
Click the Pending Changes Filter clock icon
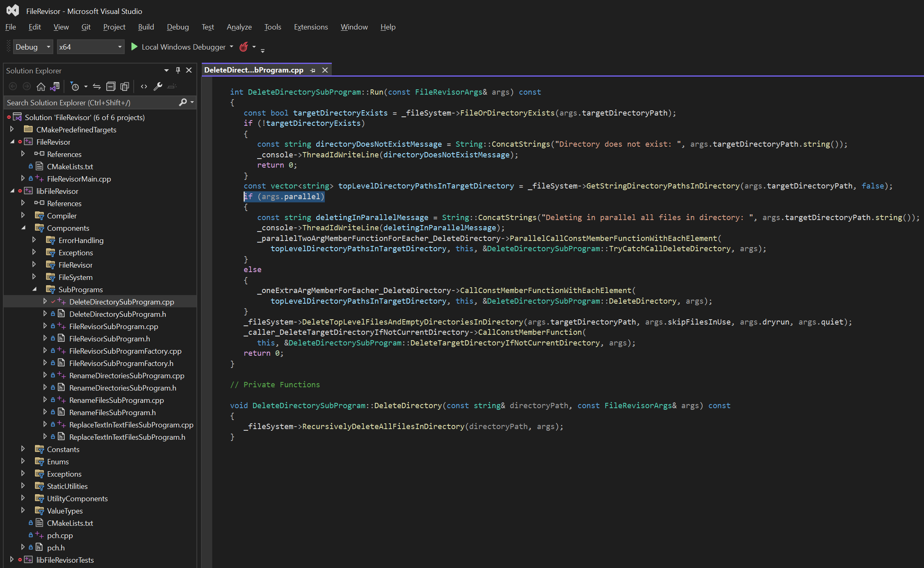click(75, 86)
